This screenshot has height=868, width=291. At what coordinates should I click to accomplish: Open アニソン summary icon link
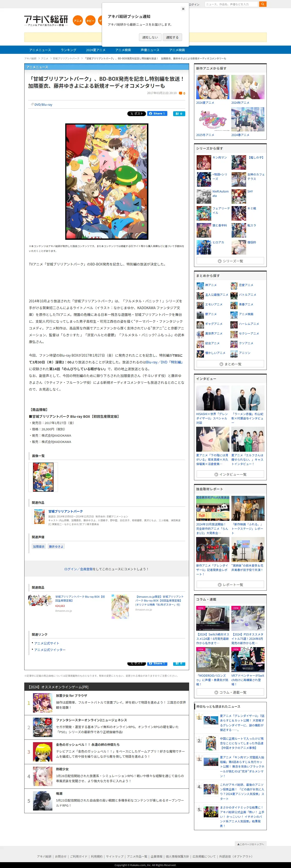point(234,354)
